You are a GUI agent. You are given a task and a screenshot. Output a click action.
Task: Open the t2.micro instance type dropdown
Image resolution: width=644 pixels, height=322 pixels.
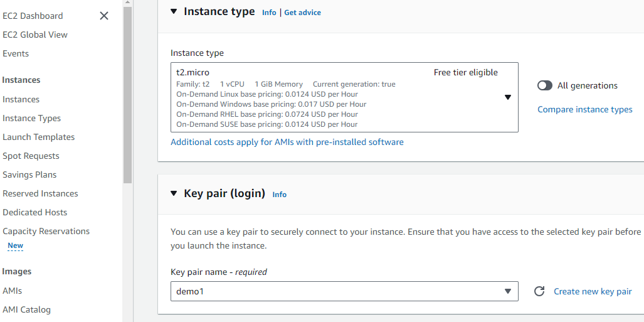click(508, 97)
